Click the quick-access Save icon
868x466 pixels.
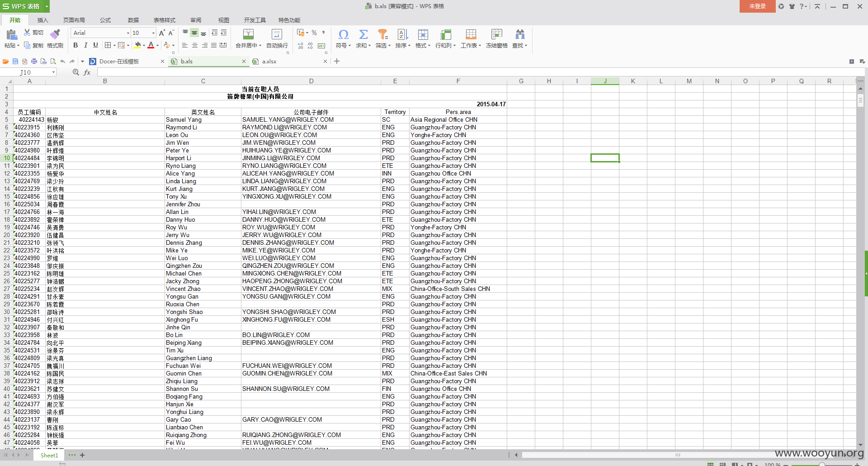point(15,62)
